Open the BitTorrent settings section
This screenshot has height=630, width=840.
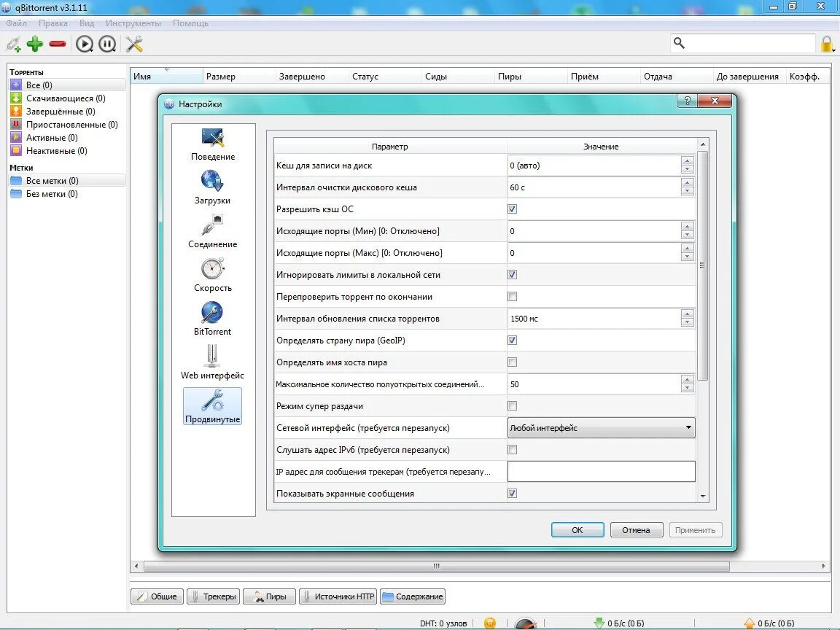213,319
